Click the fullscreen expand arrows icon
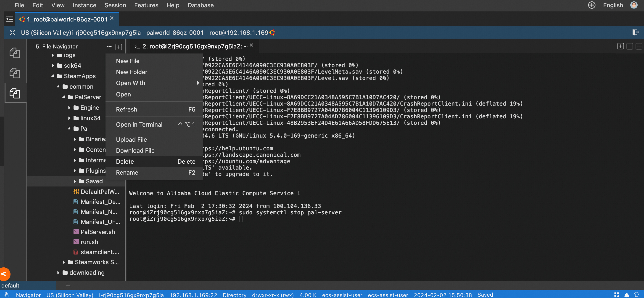Viewport: 644px width, 298px height. (13, 33)
